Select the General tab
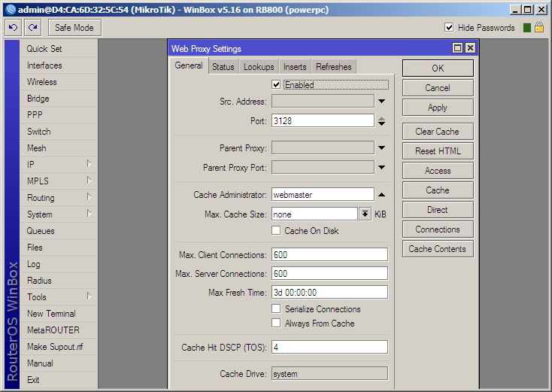The image size is (552, 392). [189, 66]
